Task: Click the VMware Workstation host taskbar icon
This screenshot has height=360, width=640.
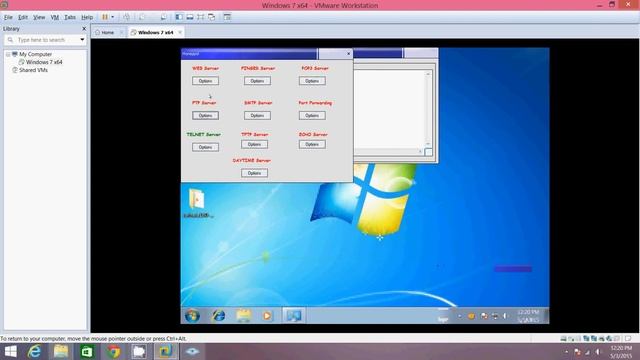Action: [165, 351]
